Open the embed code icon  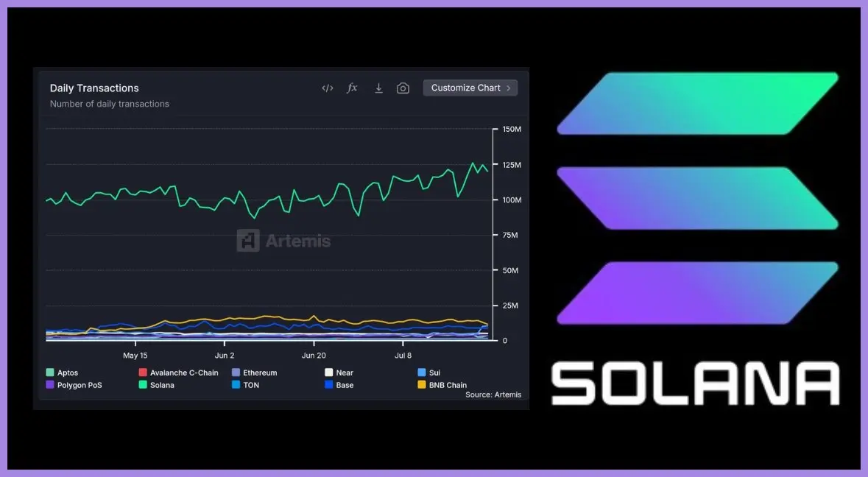coord(327,88)
